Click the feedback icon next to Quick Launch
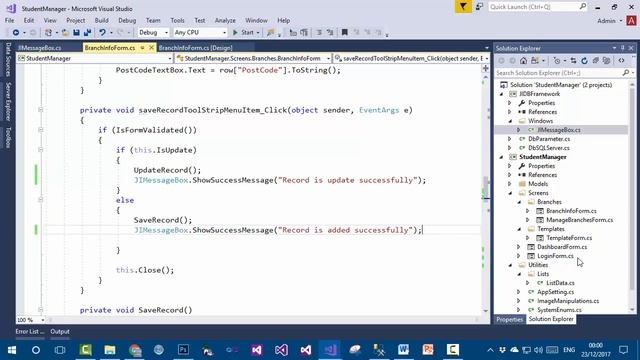Screen dimensions: 640x360 click(x=480, y=7)
